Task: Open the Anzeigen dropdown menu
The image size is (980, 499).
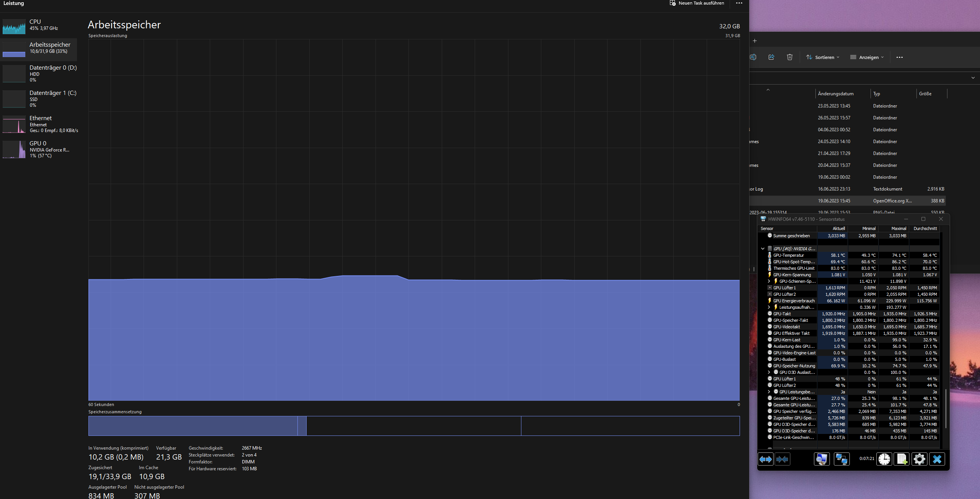Action: coord(867,57)
